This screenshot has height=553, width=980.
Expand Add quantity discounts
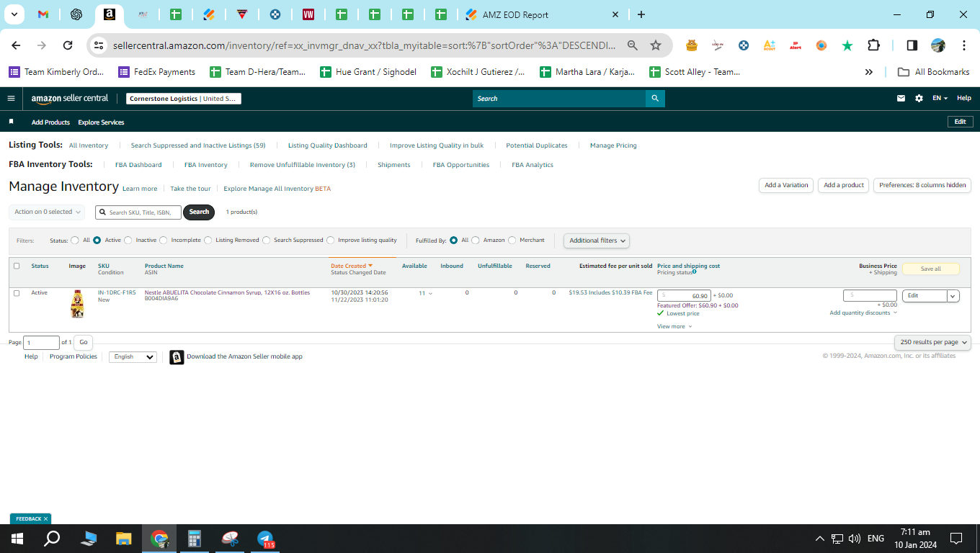pyautogui.click(x=863, y=313)
